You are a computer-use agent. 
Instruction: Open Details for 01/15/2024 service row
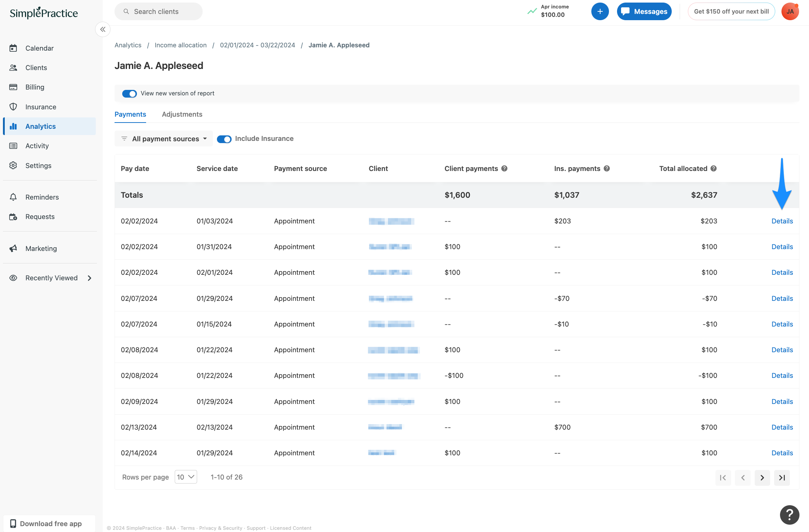(x=782, y=324)
